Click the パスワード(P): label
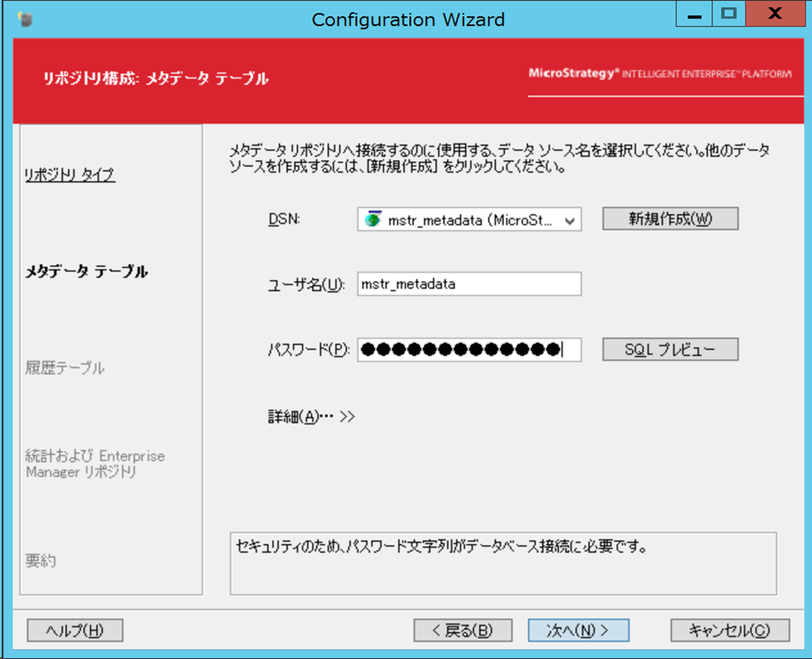The height and width of the screenshot is (659, 812). (x=309, y=350)
